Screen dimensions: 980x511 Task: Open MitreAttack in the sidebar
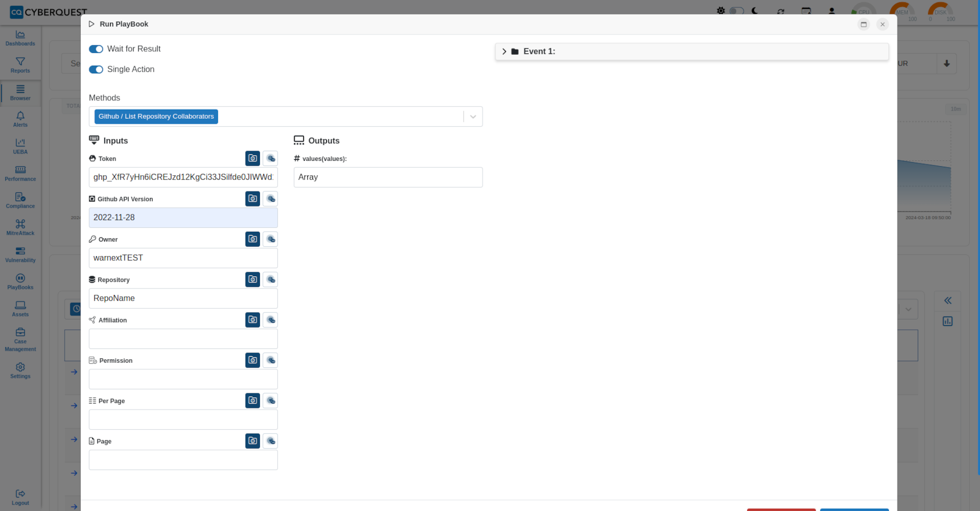(20, 228)
